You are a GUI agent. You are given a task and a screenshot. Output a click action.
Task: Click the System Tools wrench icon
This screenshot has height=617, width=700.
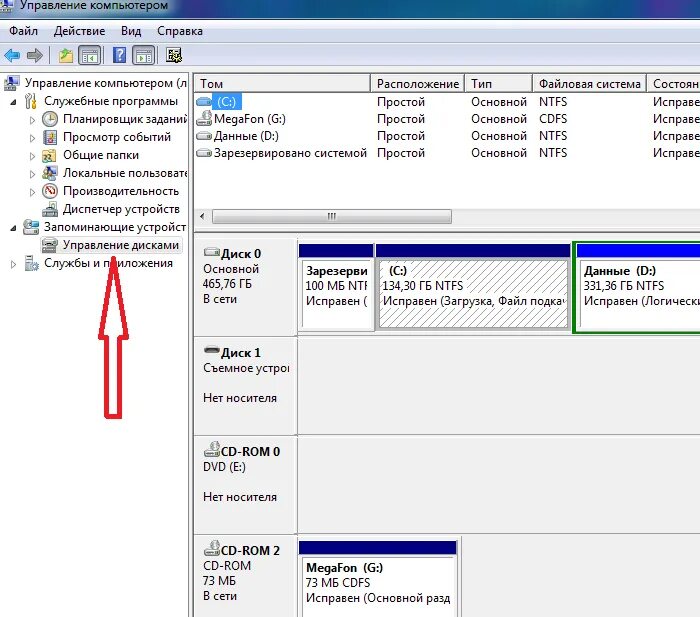pos(30,101)
